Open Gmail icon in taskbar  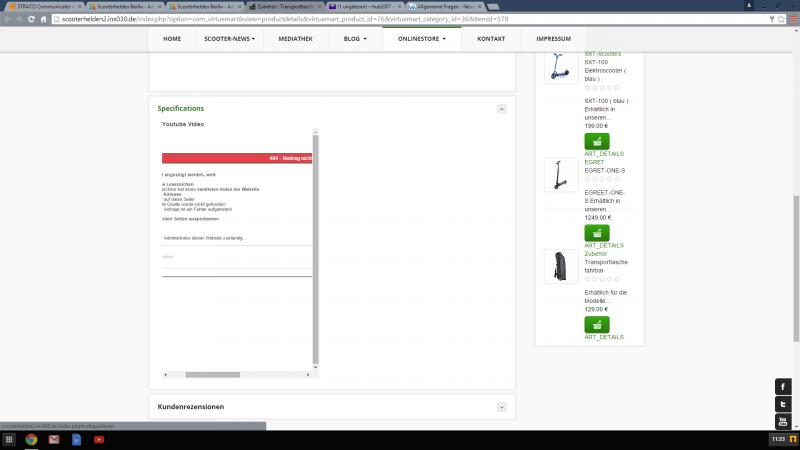(54, 439)
